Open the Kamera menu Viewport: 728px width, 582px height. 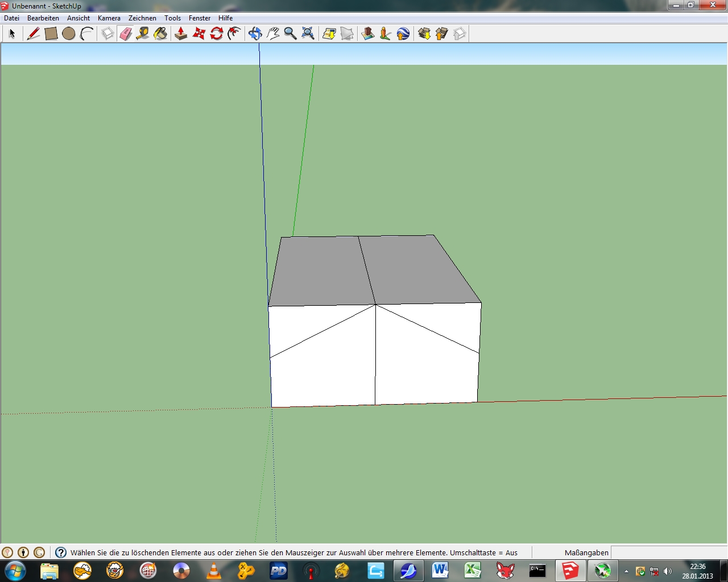109,18
